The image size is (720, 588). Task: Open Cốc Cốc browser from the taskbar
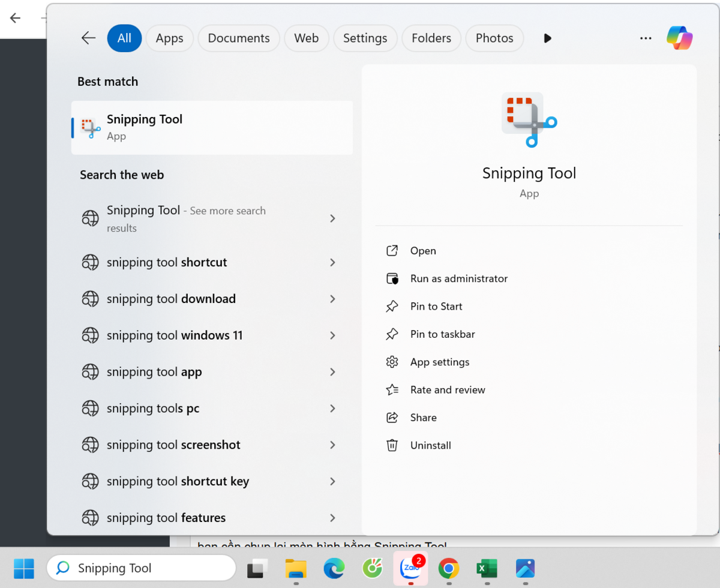(x=372, y=569)
